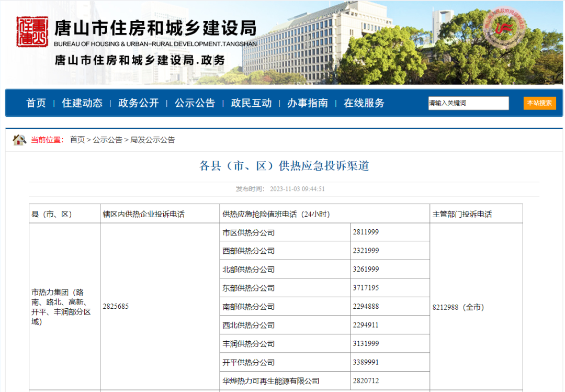Select 在线服务 in navigation bar
The height and width of the screenshot is (392, 565).
[364, 103]
